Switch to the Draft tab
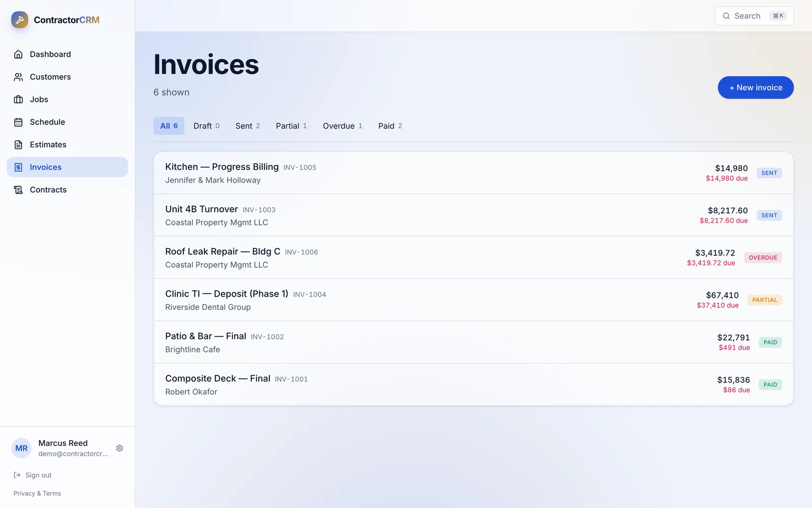Screen dimensions: 812x508 click(207, 126)
